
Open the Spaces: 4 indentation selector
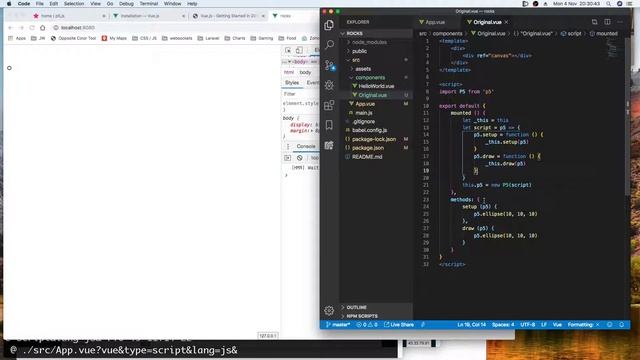pyautogui.click(x=503, y=325)
